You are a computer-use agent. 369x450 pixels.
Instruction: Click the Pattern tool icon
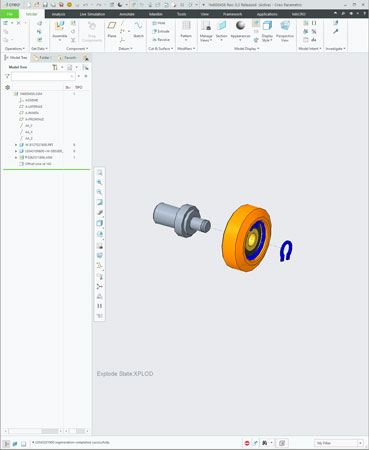click(186, 26)
